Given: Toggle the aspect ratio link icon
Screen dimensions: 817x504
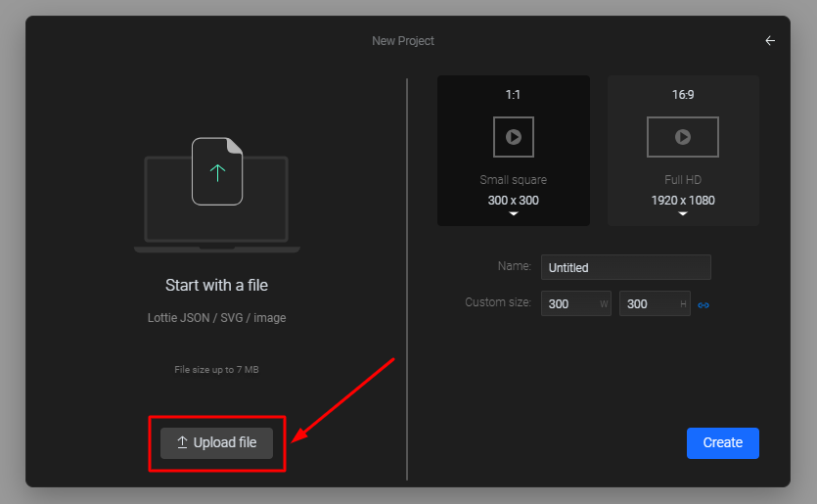Looking at the screenshot, I should click(x=704, y=305).
